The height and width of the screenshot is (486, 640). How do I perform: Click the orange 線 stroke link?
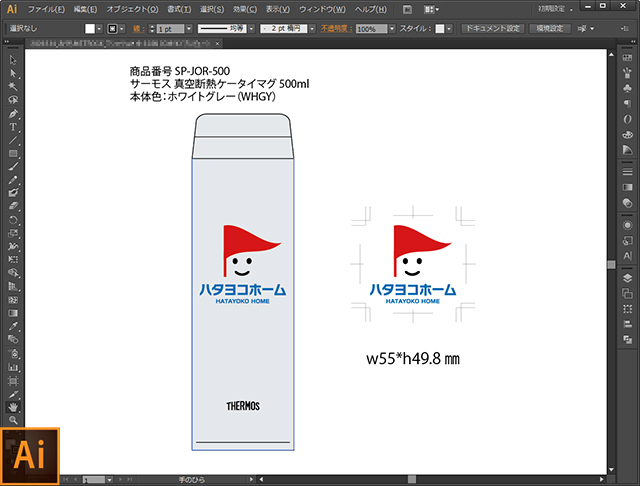coord(137,29)
